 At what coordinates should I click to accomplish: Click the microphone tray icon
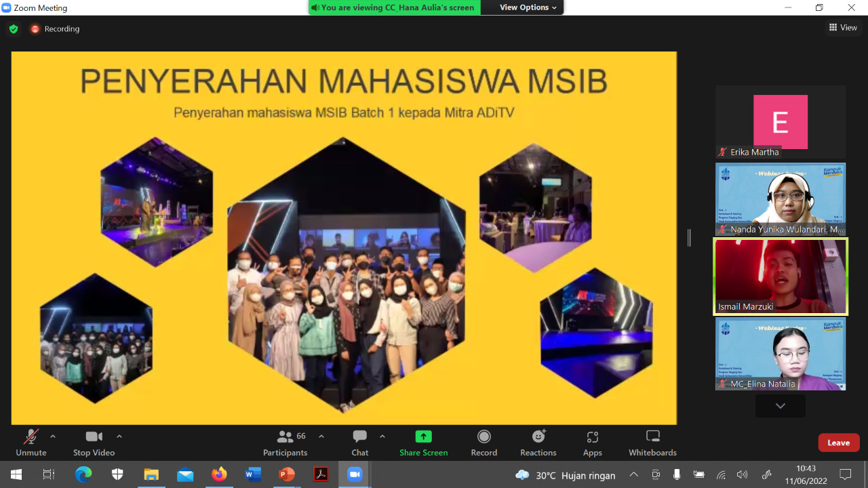tap(677, 475)
